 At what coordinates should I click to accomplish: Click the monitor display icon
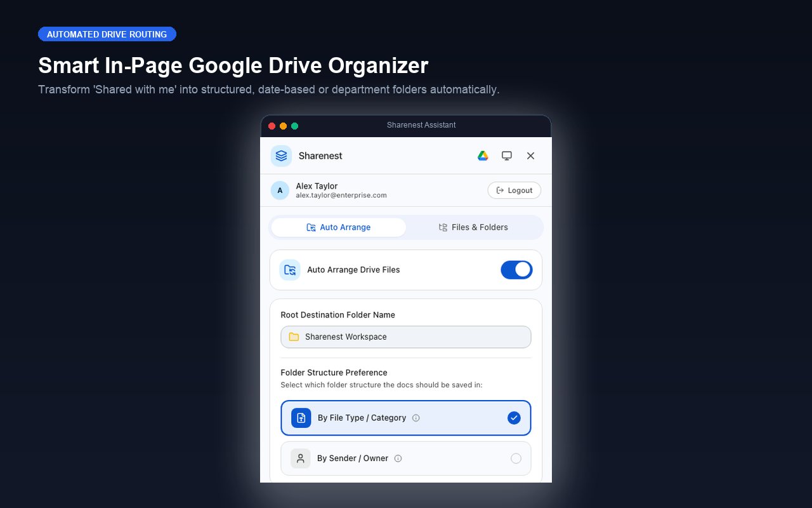click(x=507, y=156)
